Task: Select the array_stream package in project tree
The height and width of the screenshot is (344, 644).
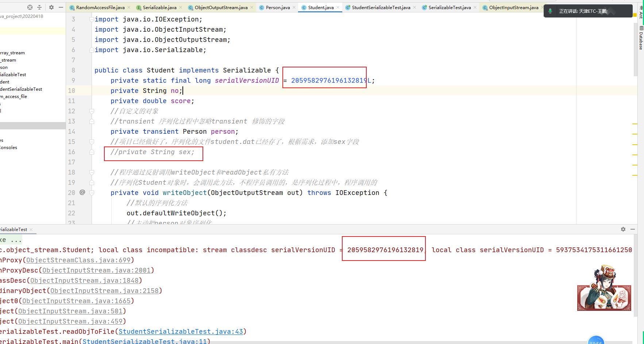Action: point(12,53)
